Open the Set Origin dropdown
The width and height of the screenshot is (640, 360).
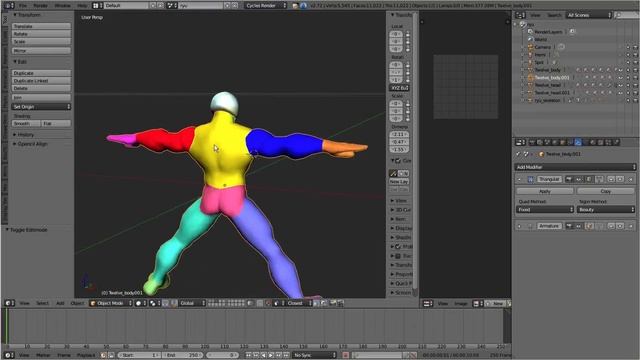click(x=41, y=107)
